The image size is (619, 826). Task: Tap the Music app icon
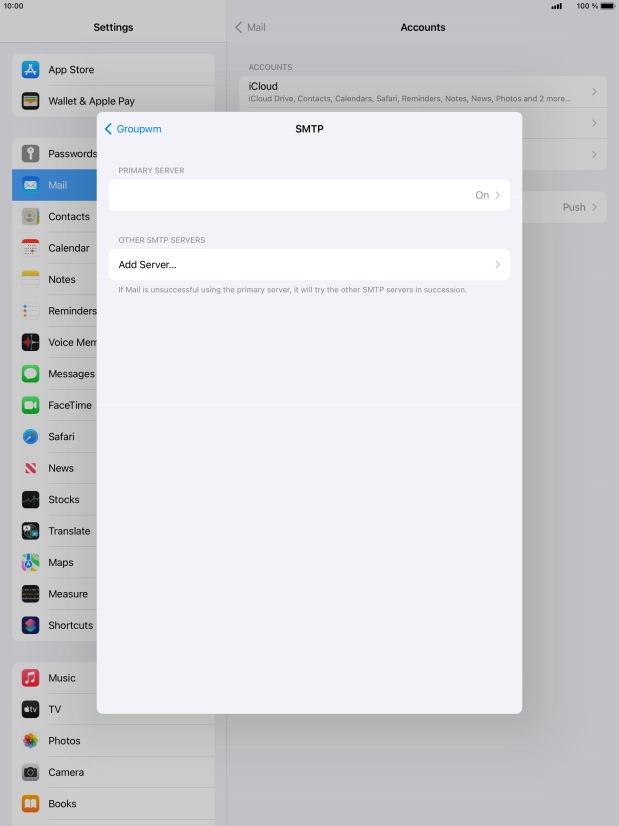30,678
